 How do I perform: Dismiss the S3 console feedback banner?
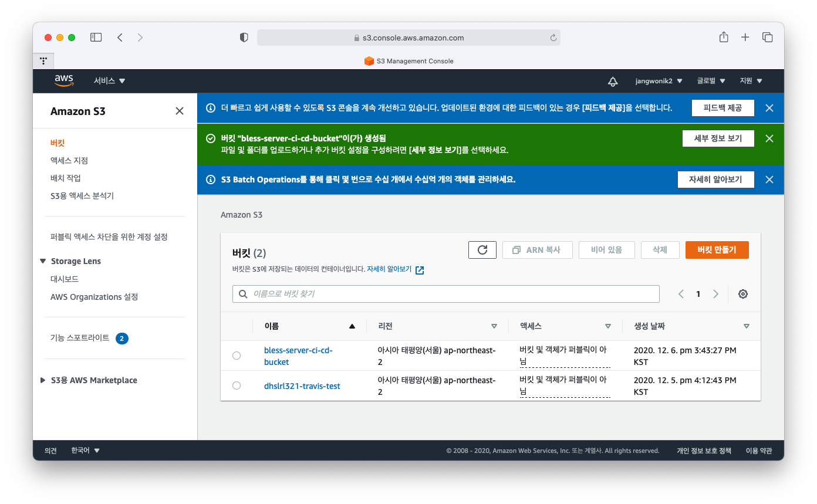pos(769,108)
